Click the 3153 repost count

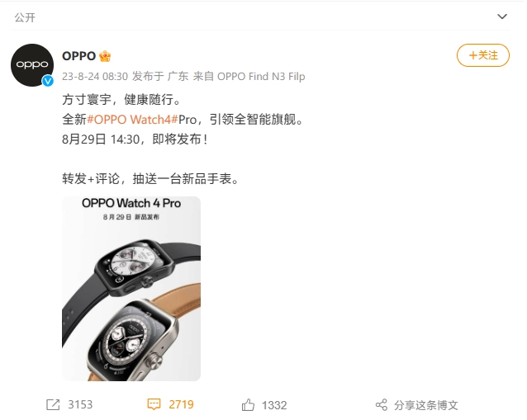[80, 405]
